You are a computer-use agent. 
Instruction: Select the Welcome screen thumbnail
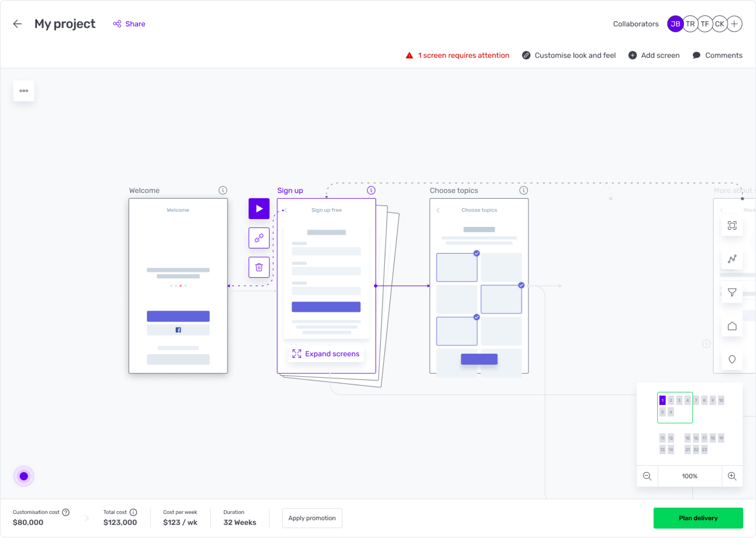[178, 286]
